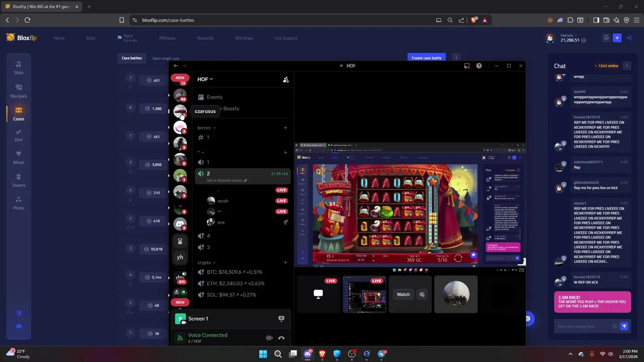Select the live stream thumbnail of desktop
This screenshot has width=644, height=362.
point(364,294)
